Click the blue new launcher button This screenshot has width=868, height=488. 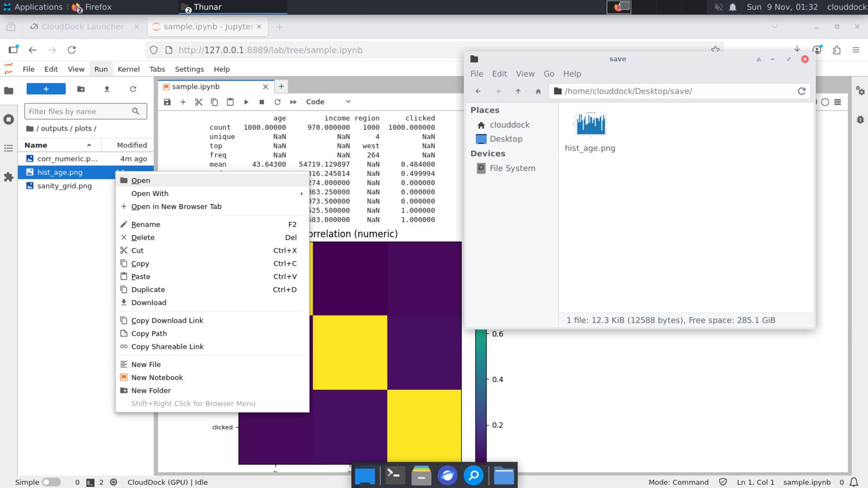pyautogui.click(x=46, y=89)
